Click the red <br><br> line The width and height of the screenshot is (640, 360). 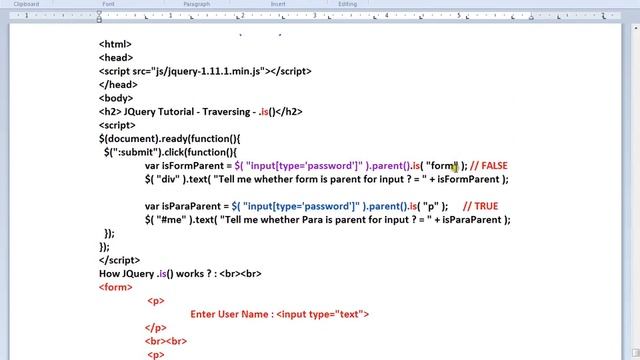166,341
